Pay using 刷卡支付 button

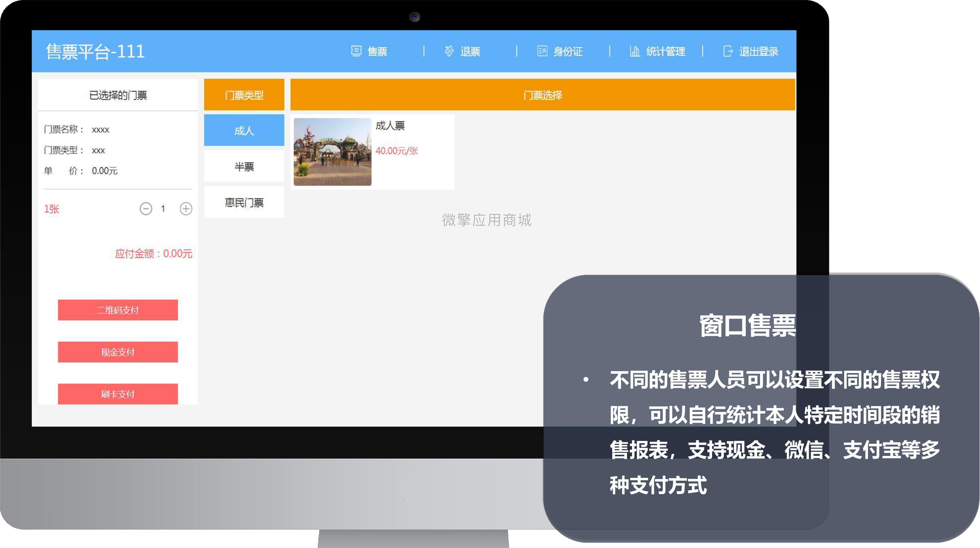pyautogui.click(x=118, y=394)
